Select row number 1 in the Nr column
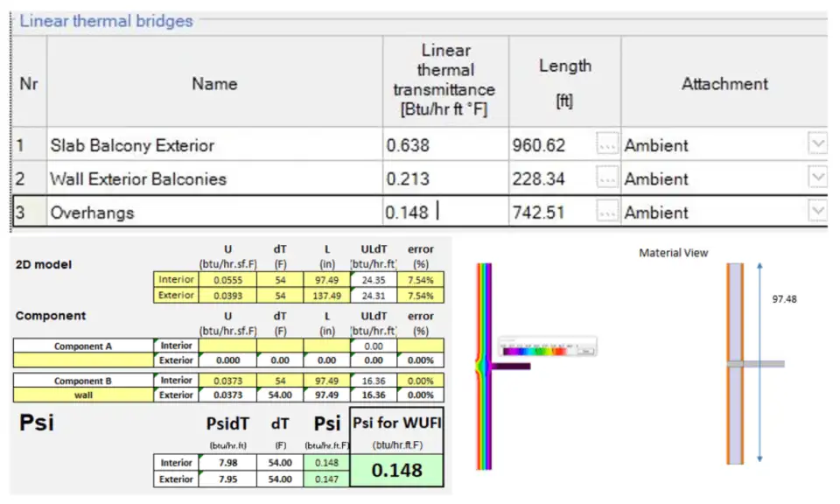840x504 pixels. (28, 145)
